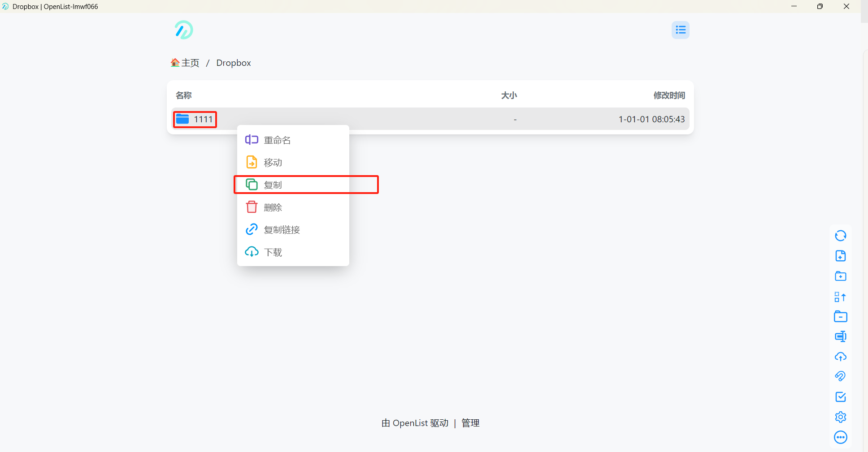Screen dimensions: 868x452
Task: Toggle the multi-select checkbox icon
Action: pyautogui.click(x=841, y=397)
